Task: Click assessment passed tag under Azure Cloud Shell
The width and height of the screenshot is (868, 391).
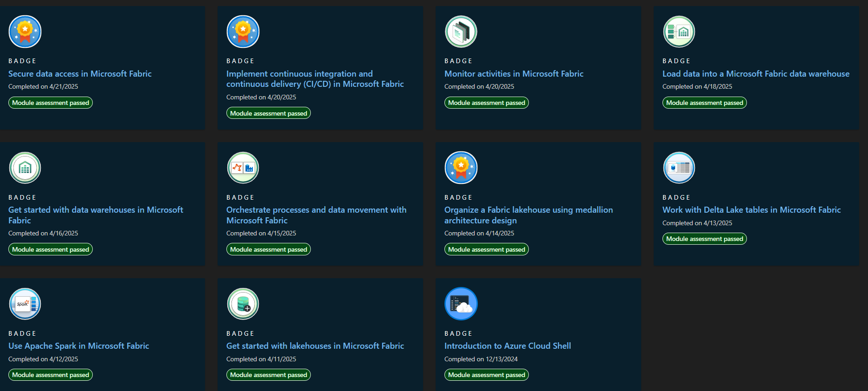Action: pyautogui.click(x=487, y=375)
